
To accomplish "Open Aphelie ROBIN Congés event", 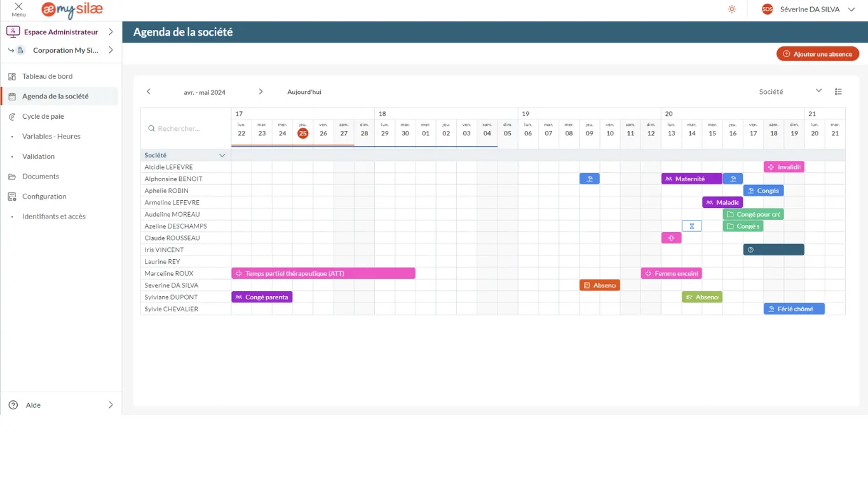I will point(763,191).
